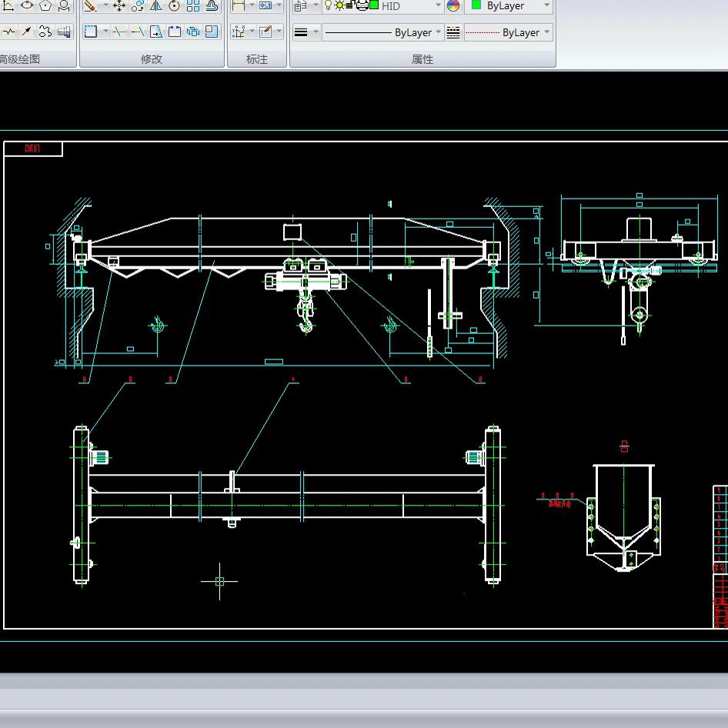Click the Rotate tool icon
Screen dimensions: 728x728
(x=175, y=6)
